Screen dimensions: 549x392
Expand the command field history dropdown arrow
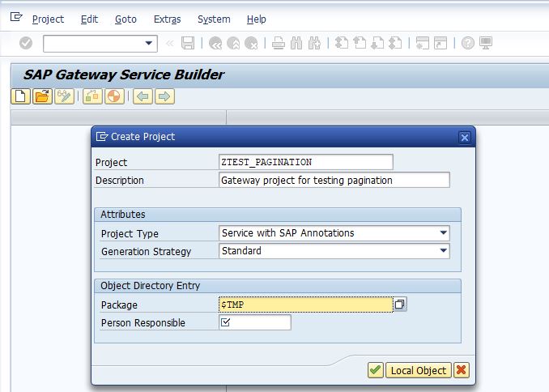[149, 43]
